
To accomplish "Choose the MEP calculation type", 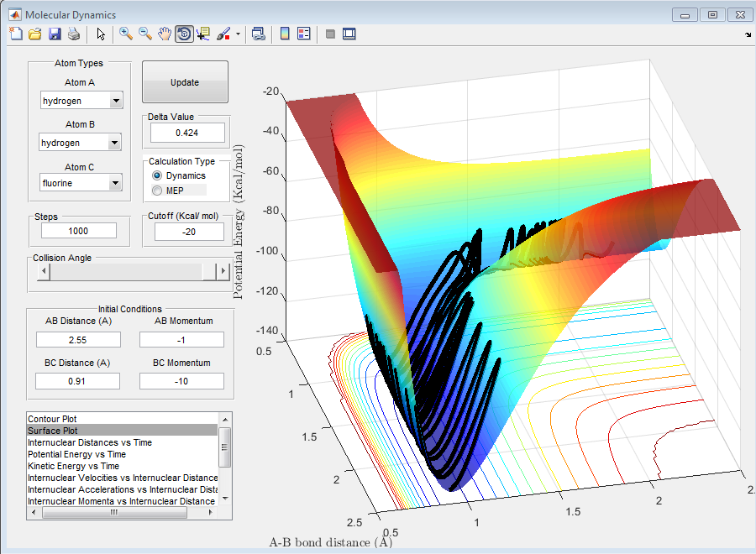I will (157, 191).
